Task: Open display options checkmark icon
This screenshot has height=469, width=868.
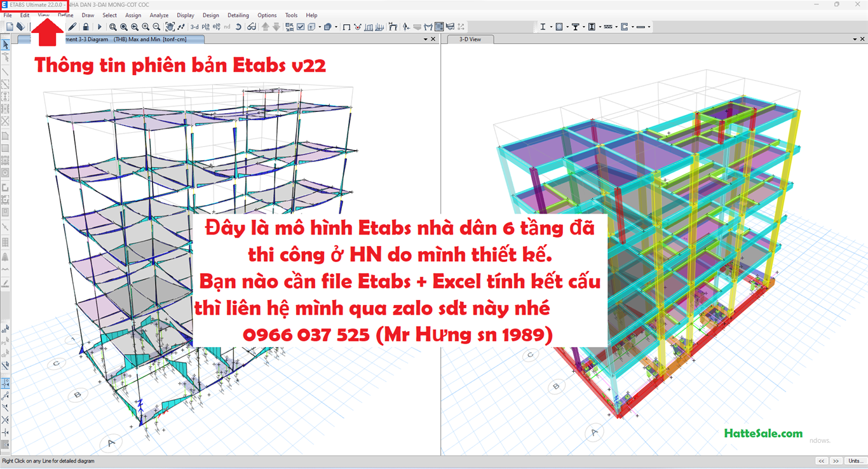Action: [301, 27]
